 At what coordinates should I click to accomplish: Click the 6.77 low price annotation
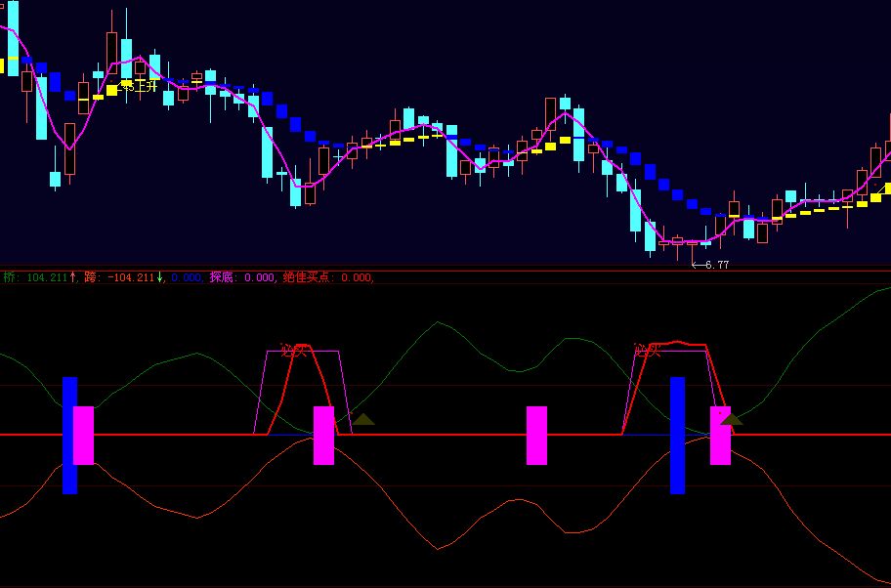coord(716,265)
